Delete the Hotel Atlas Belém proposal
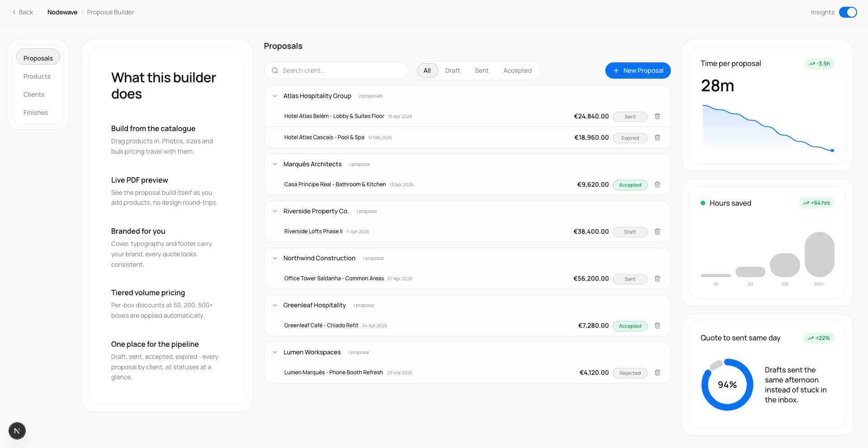The width and height of the screenshot is (868, 448). coord(657,116)
